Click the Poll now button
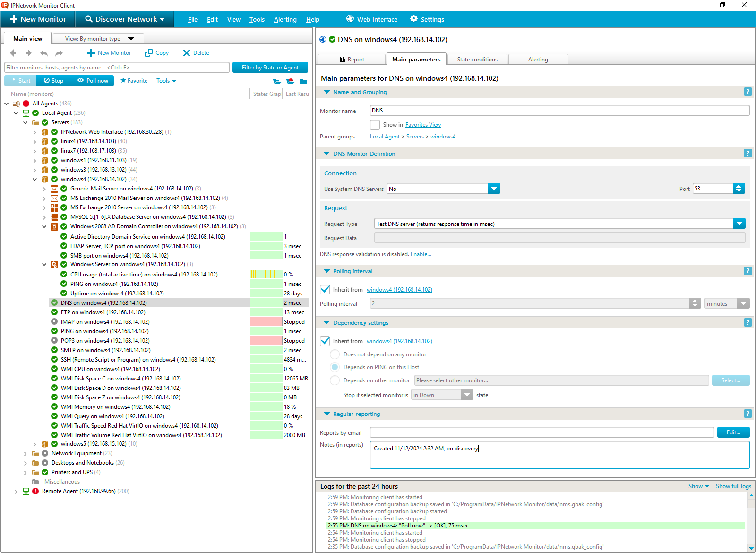The width and height of the screenshot is (756, 553). tap(93, 81)
